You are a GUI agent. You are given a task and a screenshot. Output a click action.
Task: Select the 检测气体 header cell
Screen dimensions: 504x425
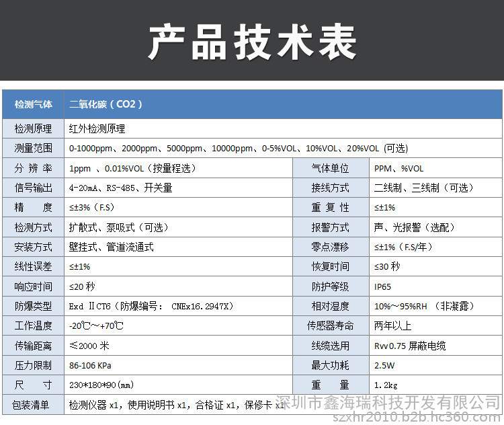click(33, 104)
